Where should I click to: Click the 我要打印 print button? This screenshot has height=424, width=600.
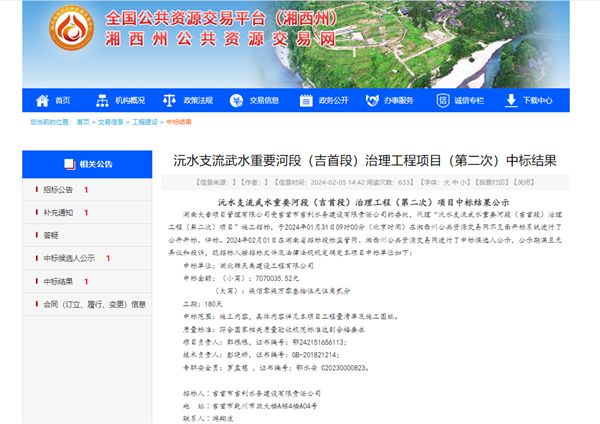tap(526, 183)
